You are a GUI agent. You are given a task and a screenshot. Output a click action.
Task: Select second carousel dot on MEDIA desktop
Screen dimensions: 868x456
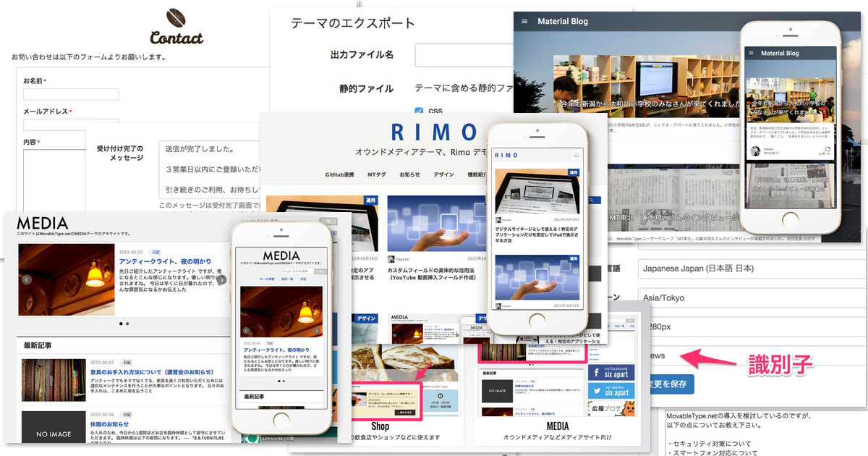[x=127, y=324]
